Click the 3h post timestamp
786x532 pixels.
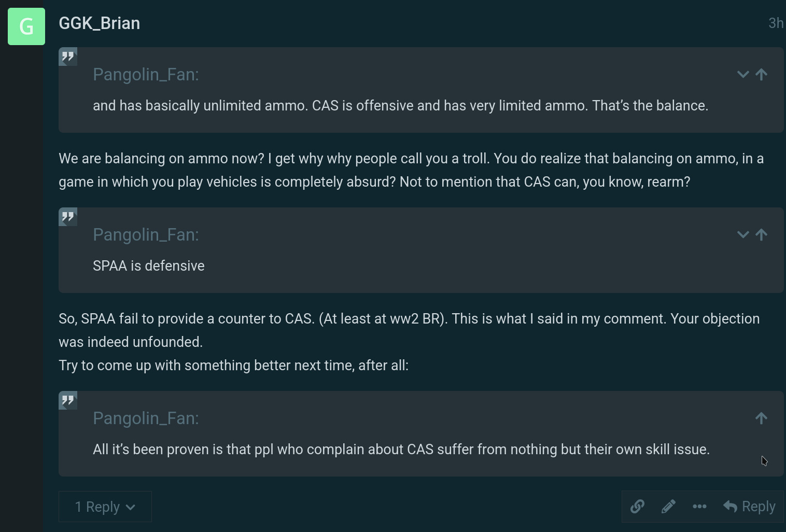775,23
